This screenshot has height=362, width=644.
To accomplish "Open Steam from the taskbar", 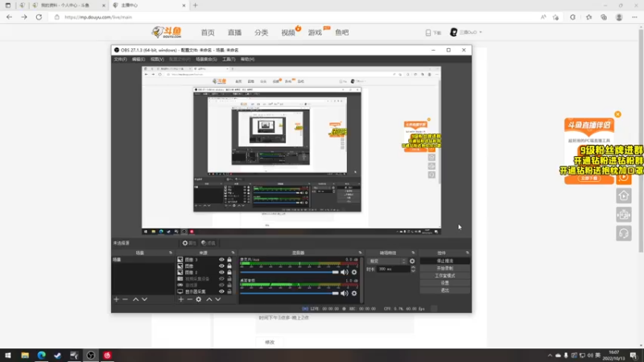I will tap(57, 355).
